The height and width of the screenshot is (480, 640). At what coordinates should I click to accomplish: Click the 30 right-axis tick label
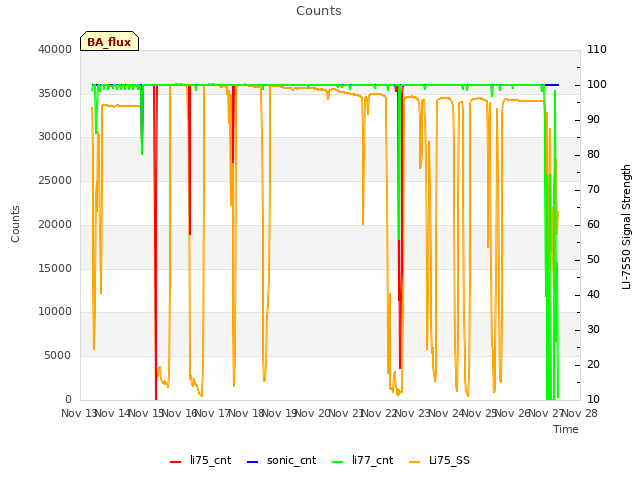593,329
